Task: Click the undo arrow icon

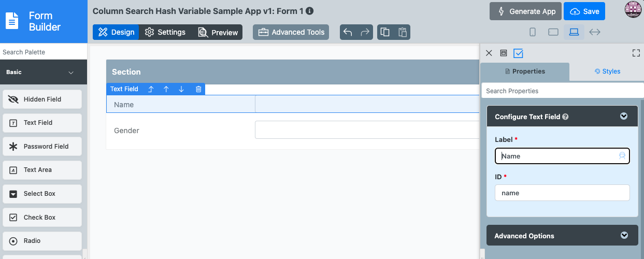Action: pyautogui.click(x=348, y=32)
